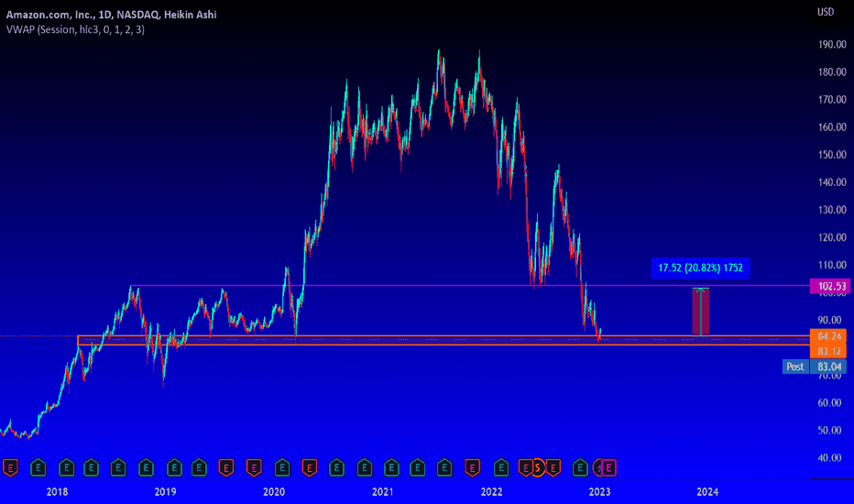Click the 180.00 price axis value

[832, 71]
